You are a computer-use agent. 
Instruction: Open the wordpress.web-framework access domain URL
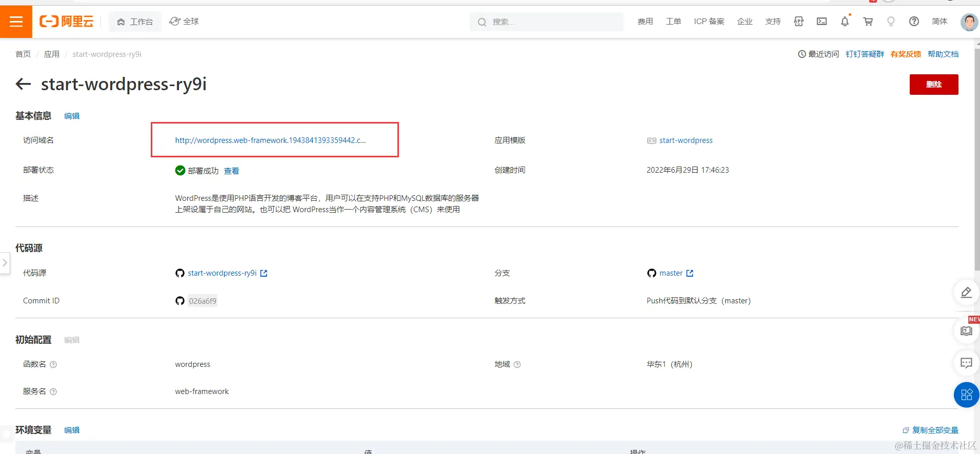270,140
